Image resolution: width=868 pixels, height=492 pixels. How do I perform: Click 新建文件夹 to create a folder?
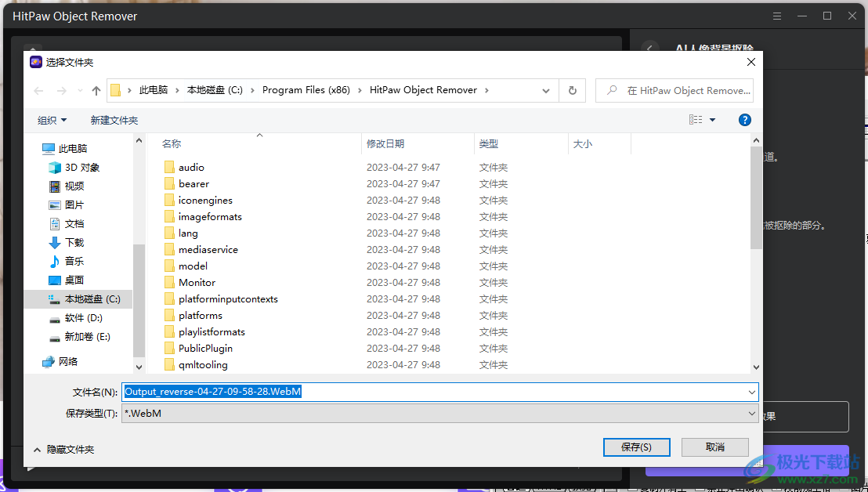coord(114,120)
